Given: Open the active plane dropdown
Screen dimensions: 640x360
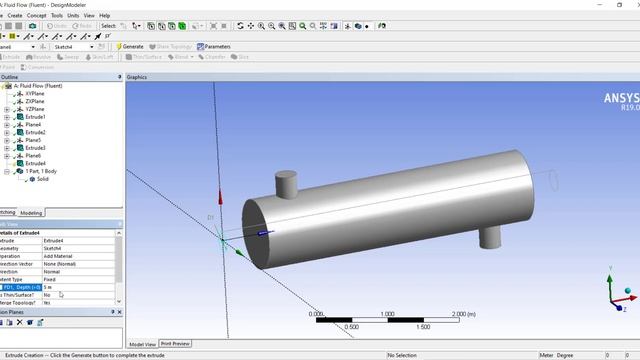Looking at the screenshot, I should [x=33, y=47].
